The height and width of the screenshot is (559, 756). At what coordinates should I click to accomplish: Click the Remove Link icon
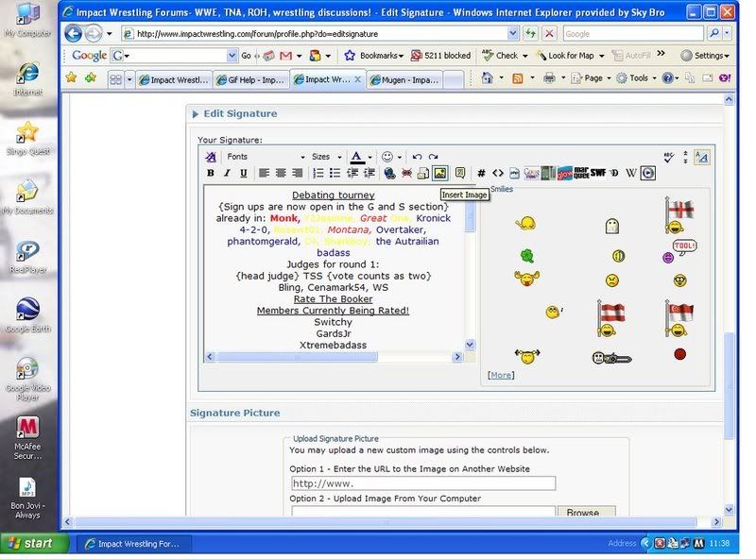(407, 173)
